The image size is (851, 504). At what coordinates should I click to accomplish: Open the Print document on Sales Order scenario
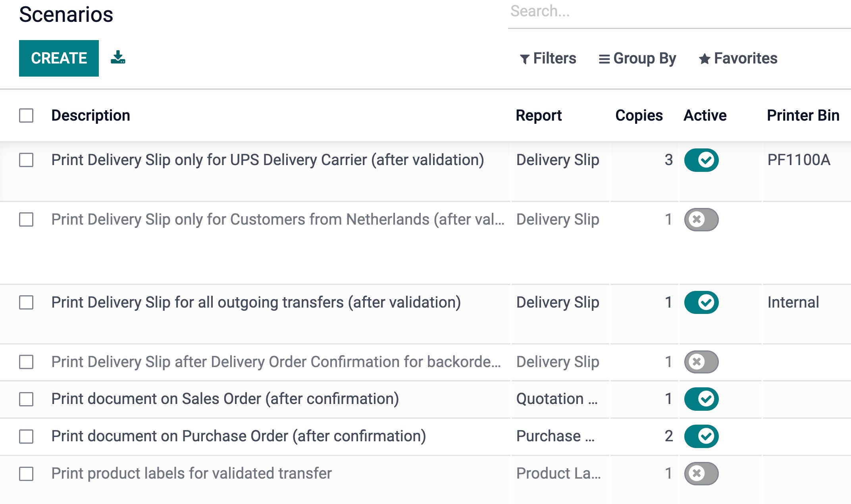click(225, 399)
